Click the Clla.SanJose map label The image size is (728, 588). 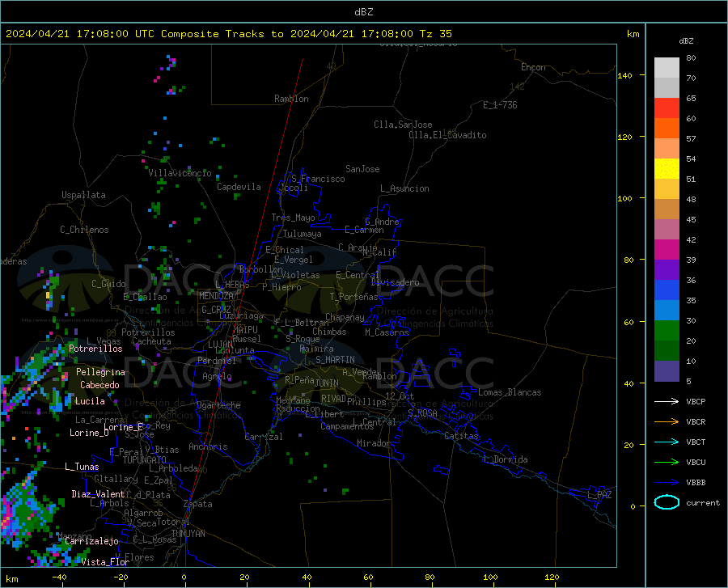coord(403,125)
